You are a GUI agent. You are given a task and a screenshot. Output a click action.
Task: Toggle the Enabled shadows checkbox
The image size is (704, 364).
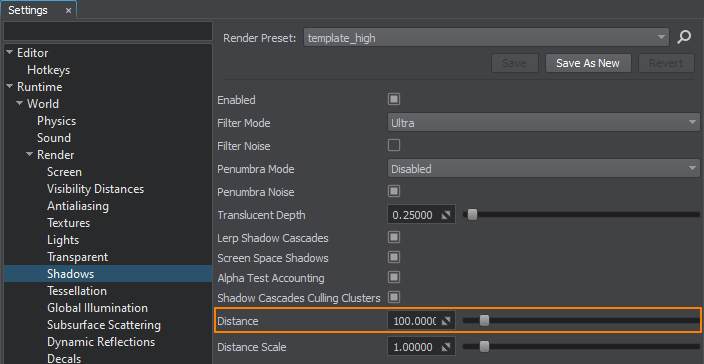pos(394,99)
